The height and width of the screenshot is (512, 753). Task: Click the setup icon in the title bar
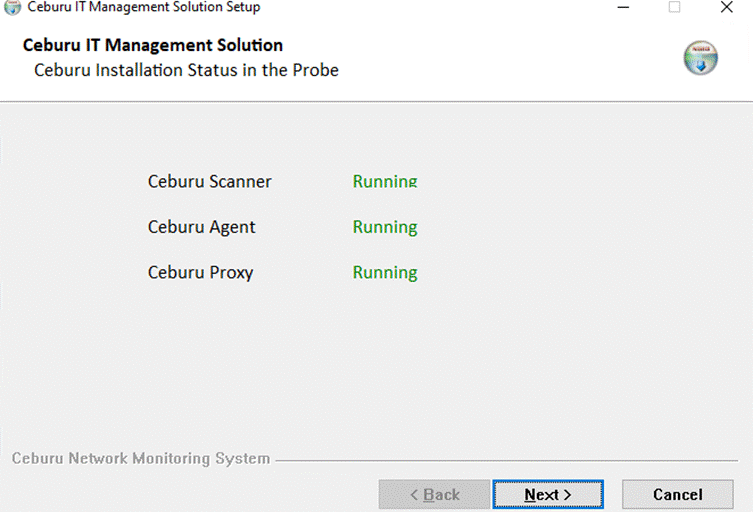point(12,7)
